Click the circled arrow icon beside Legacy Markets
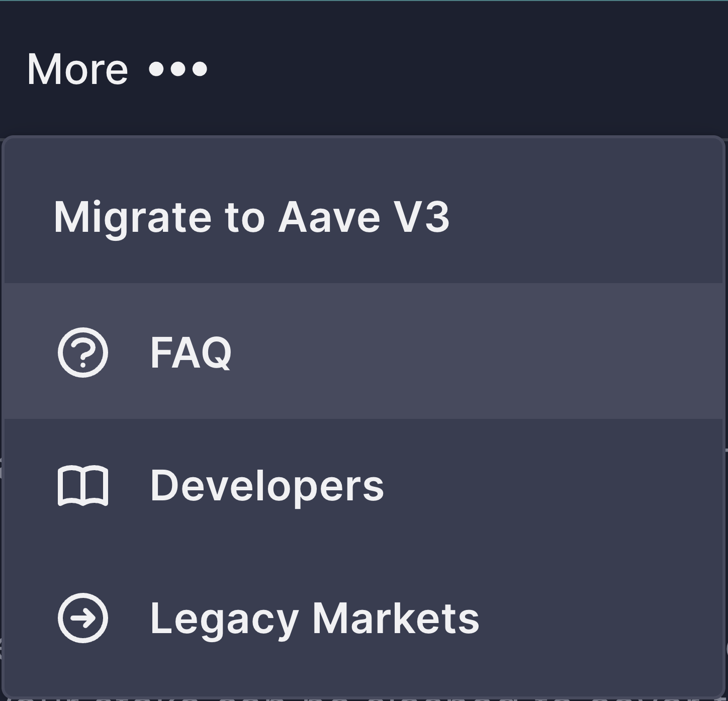 click(83, 619)
